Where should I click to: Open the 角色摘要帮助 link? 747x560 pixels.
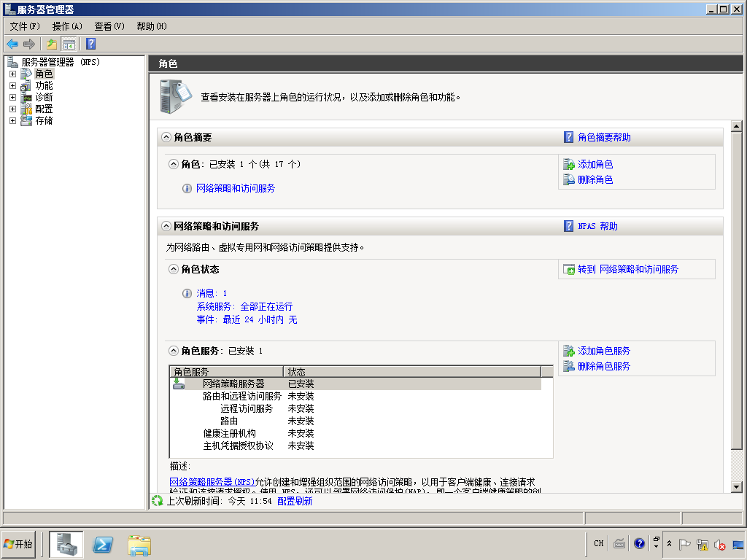pos(604,137)
